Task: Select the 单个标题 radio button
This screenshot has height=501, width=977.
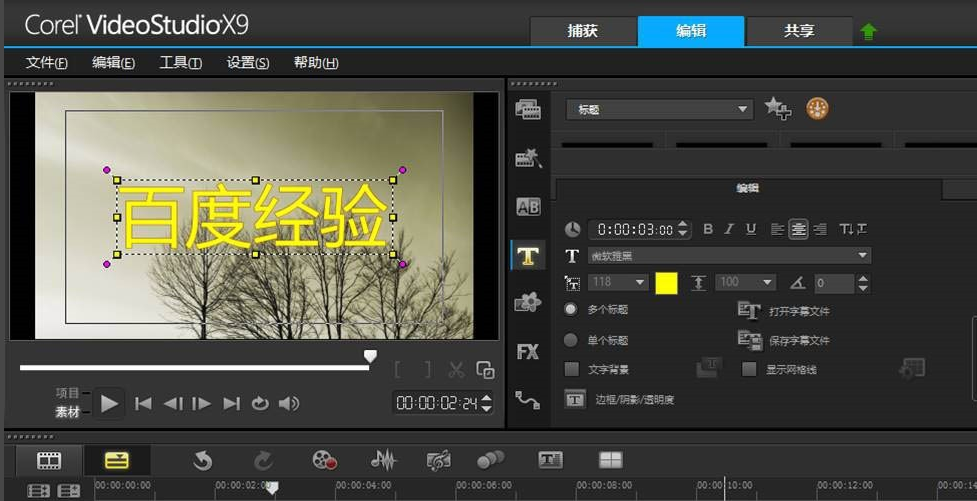Action: [571, 340]
